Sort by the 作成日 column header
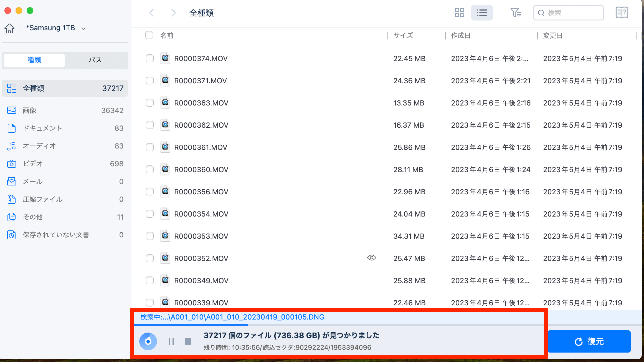 pyautogui.click(x=461, y=36)
